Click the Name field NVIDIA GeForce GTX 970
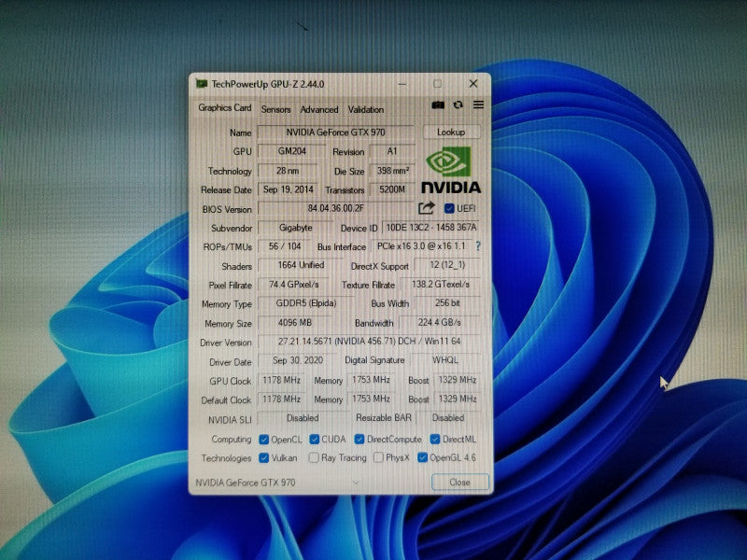 coord(335,132)
